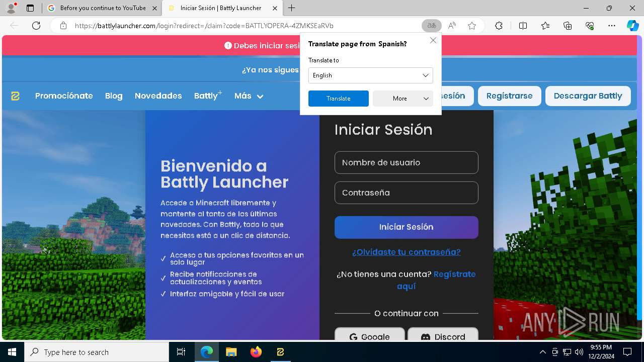Open Settings and more ellipsis menu
This screenshot has width=644, height=362.
612,26
